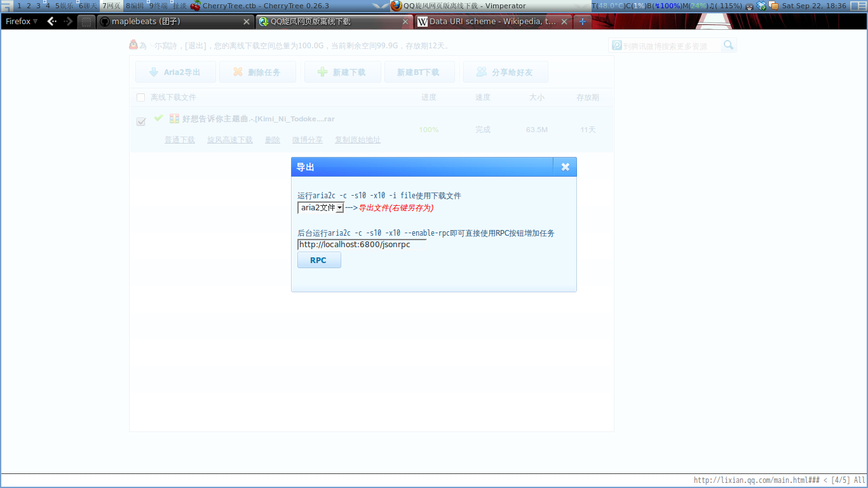Click the 删除 link under the rar file
Image resolution: width=868 pixels, height=488 pixels.
pyautogui.click(x=273, y=140)
